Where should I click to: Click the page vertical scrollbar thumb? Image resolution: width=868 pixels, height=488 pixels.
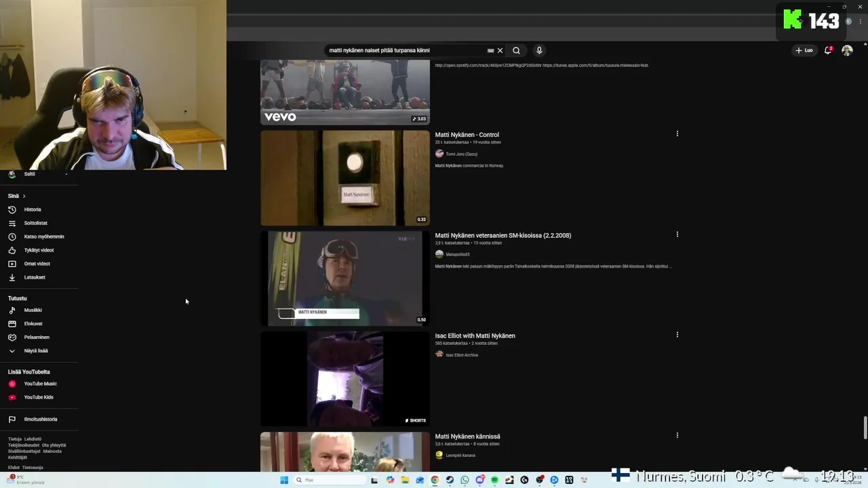pyautogui.click(x=865, y=428)
